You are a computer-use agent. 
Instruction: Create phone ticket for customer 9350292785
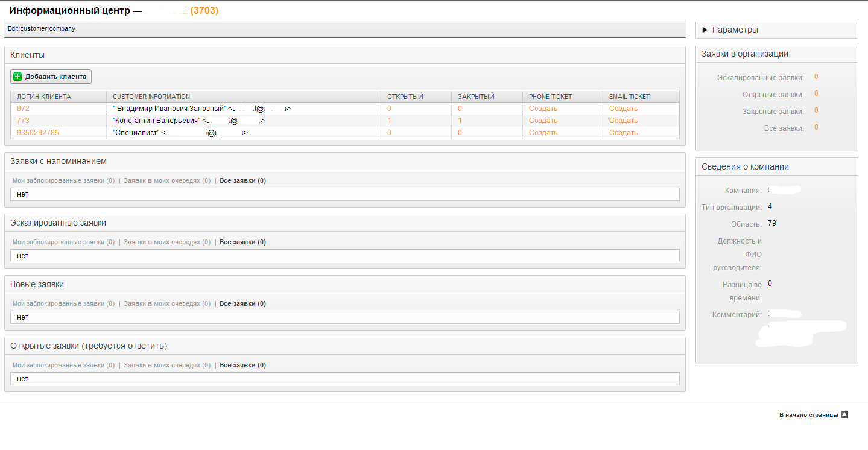click(x=543, y=133)
